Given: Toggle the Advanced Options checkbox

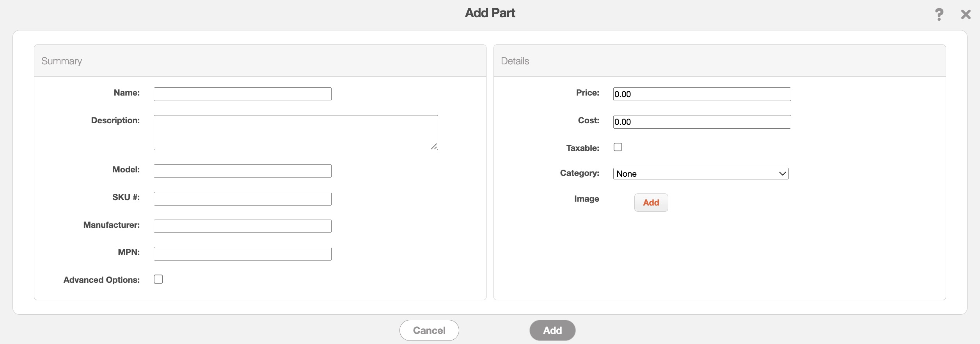Looking at the screenshot, I should tap(158, 279).
